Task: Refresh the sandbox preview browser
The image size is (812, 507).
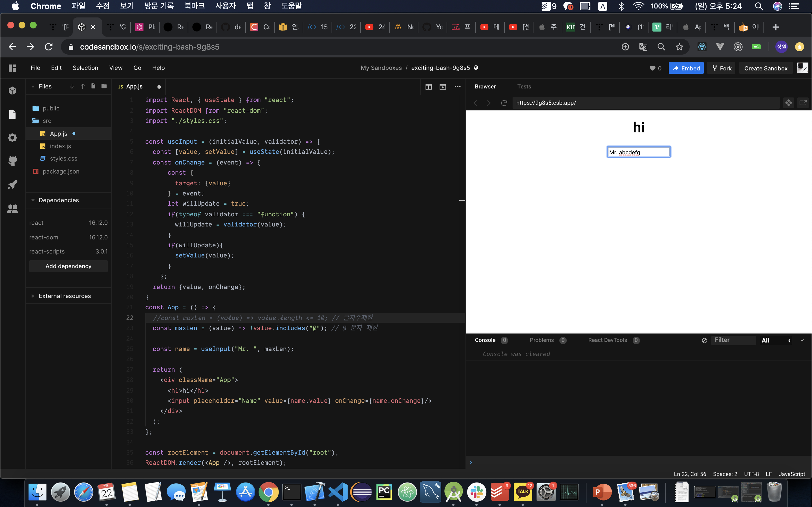Action: pyautogui.click(x=504, y=103)
